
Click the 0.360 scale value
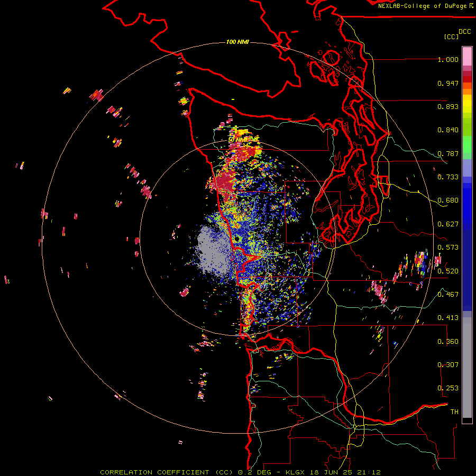tap(448, 342)
